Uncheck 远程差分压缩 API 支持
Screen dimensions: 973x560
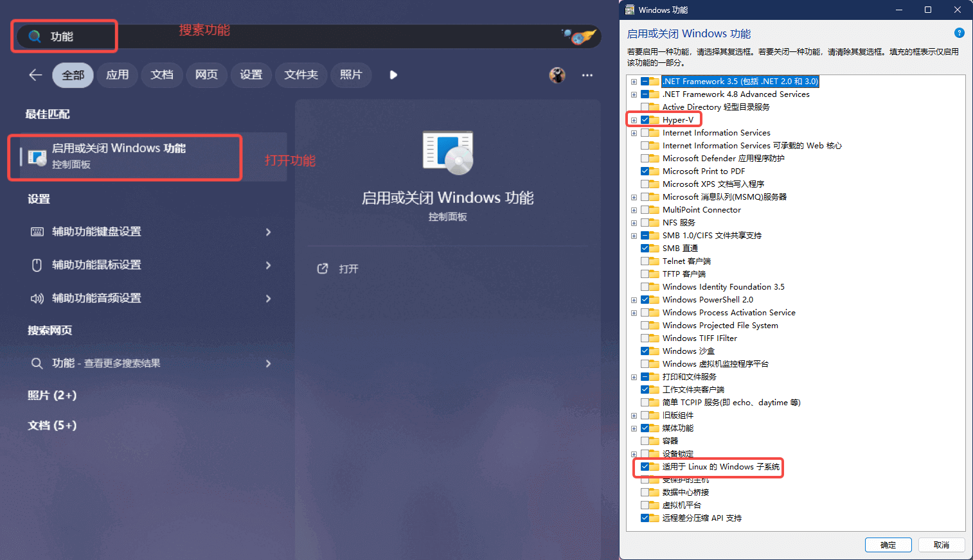(645, 518)
